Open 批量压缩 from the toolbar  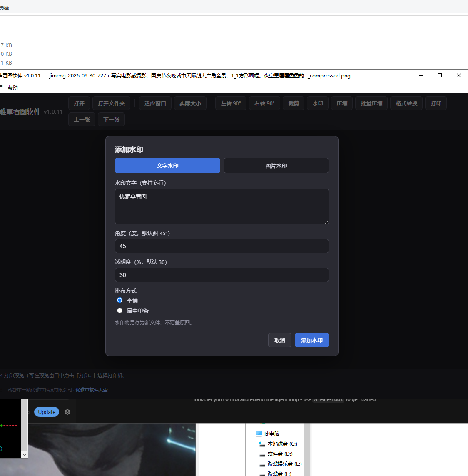pyautogui.click(x=371, y=104)
